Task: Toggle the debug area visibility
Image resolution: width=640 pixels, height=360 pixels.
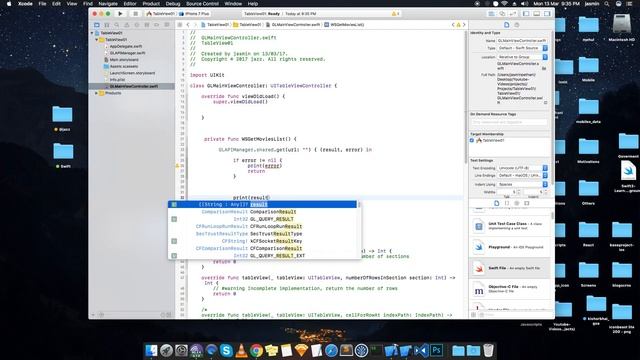Action: [537, 13]
